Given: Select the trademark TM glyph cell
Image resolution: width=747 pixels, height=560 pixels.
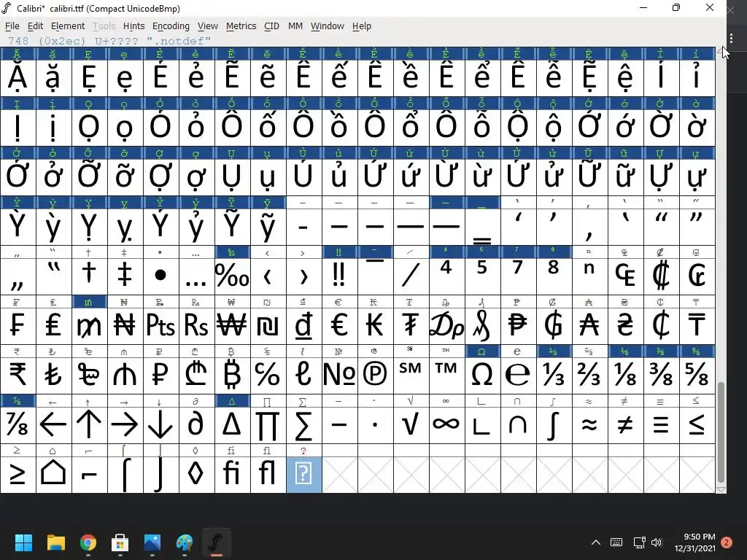Looking at the screenshot, I should (446, 376).
